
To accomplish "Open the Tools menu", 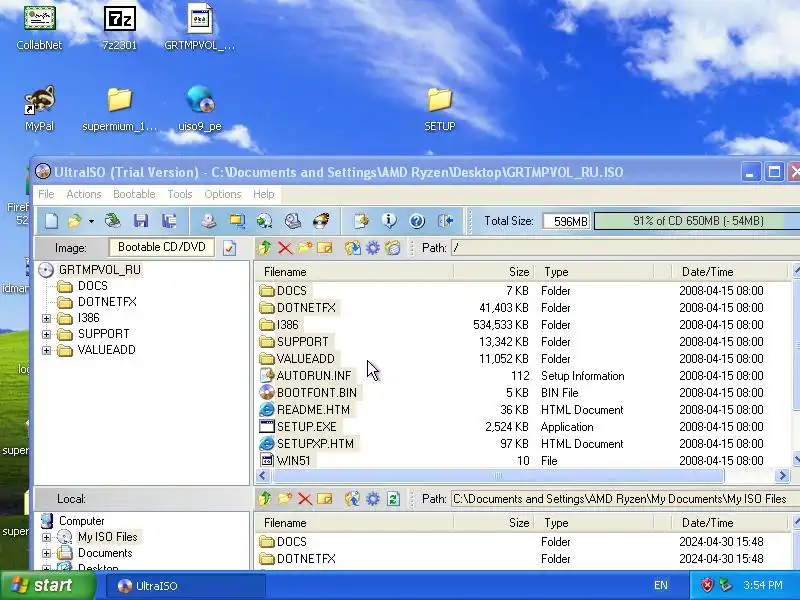I will (180, 194).
